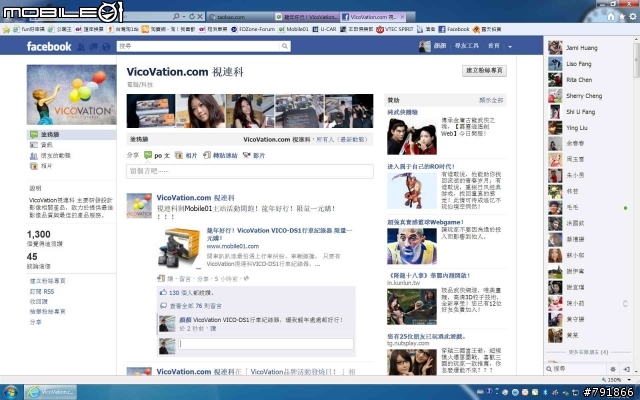Click the subscribe RSS link in left sidebar
The width and height of the screenshot is (640, 400).
point(42,291)
